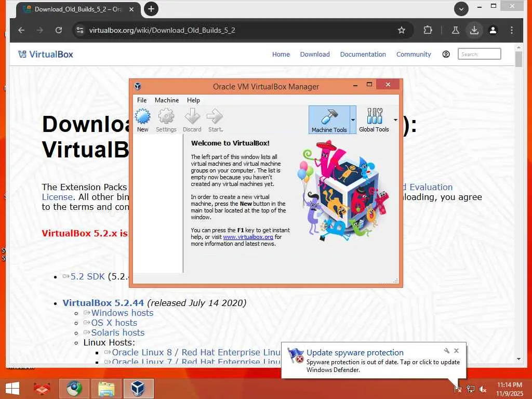This screenshot has height=399, width=532.
Task: Bookmark this page with the star icon
Action: 402,30
